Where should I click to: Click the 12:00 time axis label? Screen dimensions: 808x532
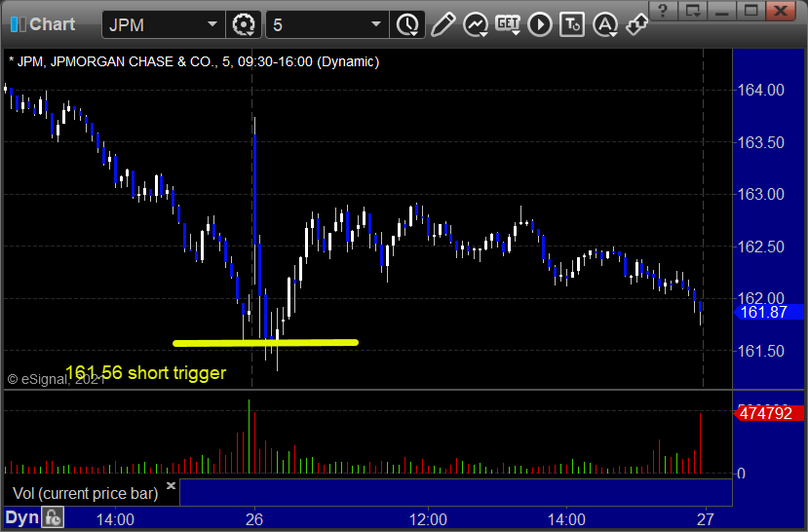point(428,519)
